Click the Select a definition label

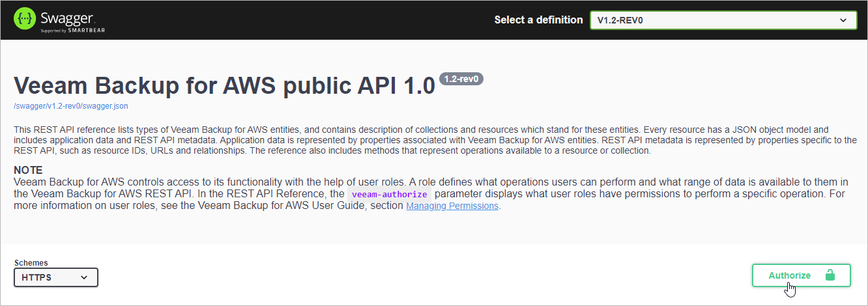click(538, 20)
